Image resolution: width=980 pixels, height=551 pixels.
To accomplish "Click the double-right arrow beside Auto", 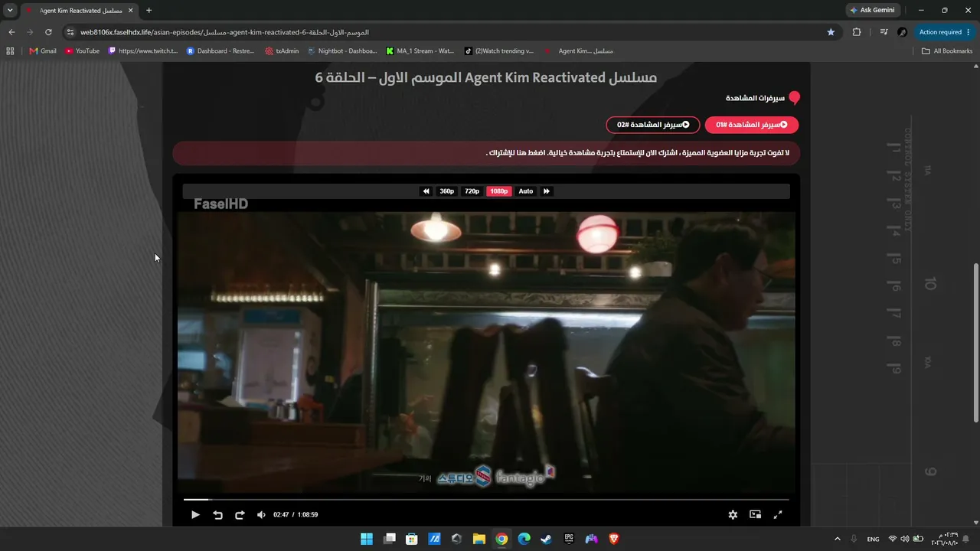I will (547, 191).
